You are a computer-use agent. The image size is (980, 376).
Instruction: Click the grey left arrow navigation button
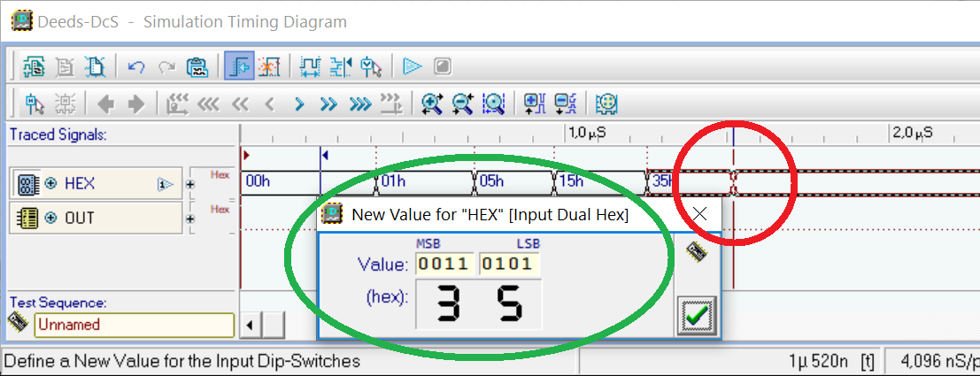click(x=105, y=104)
